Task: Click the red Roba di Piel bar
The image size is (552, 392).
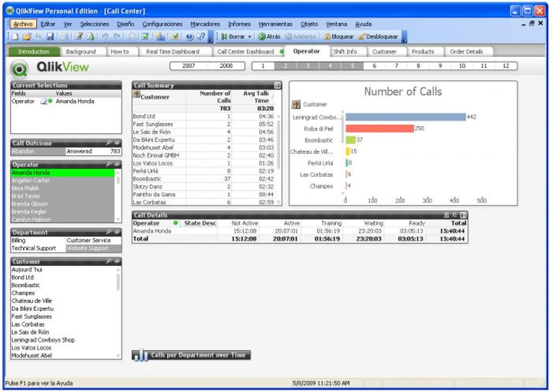Action: pos(379,128)
